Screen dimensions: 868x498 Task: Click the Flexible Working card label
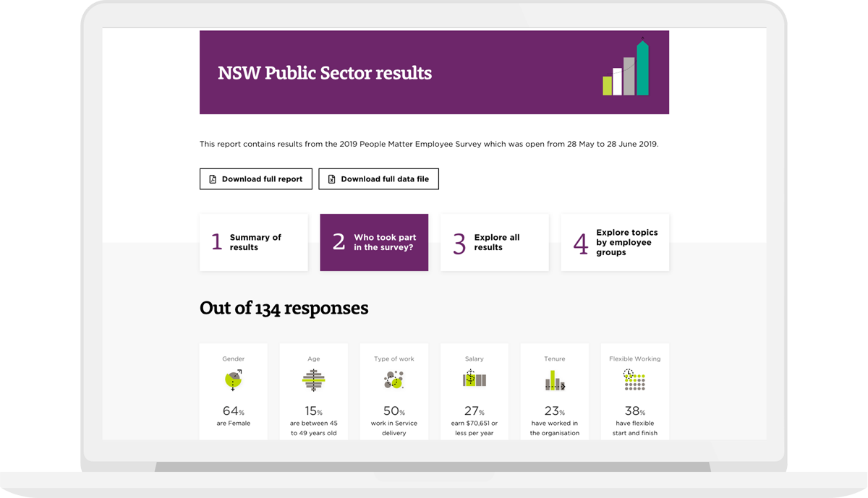click(635, 359)
